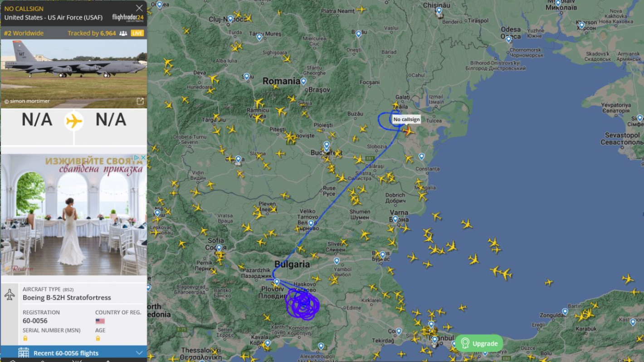Click the Bucharest airport pin
644x362 pixels.
327,145
